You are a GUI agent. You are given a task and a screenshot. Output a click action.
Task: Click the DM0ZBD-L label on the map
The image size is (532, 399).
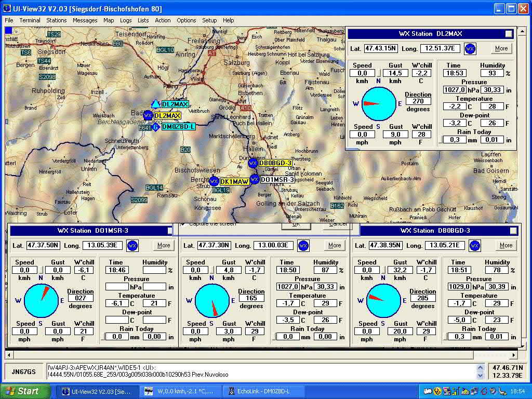point(179,127)
